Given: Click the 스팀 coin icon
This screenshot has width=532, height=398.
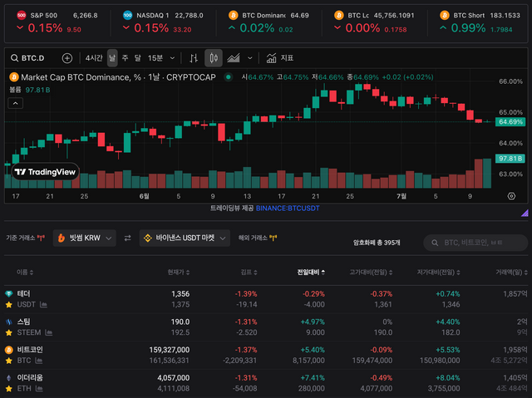Looking at the screenshot, I should [x=9, y=322].
